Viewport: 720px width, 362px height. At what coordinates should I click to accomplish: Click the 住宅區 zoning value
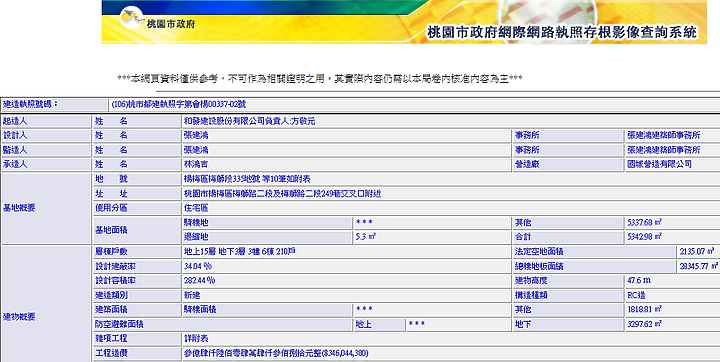(x=196, y=208)
